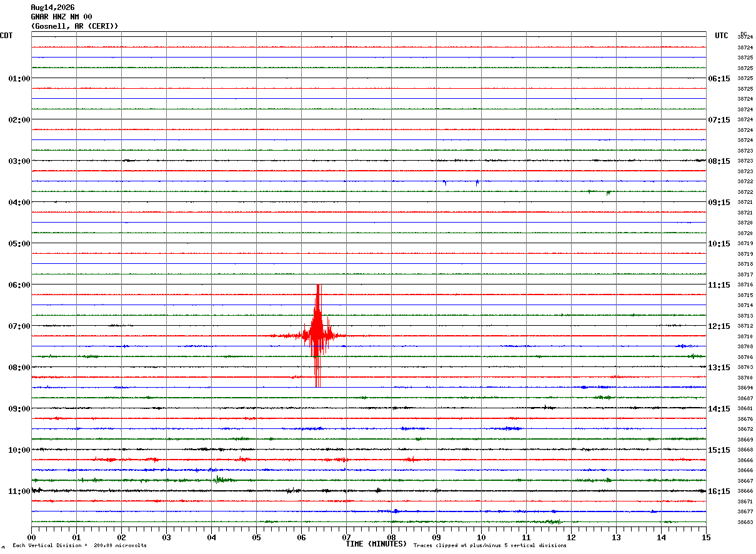Click the 08:00 CDT time label
Viewport: 756px width, 554px height.
pyautogui.click(x=19, y=368)
